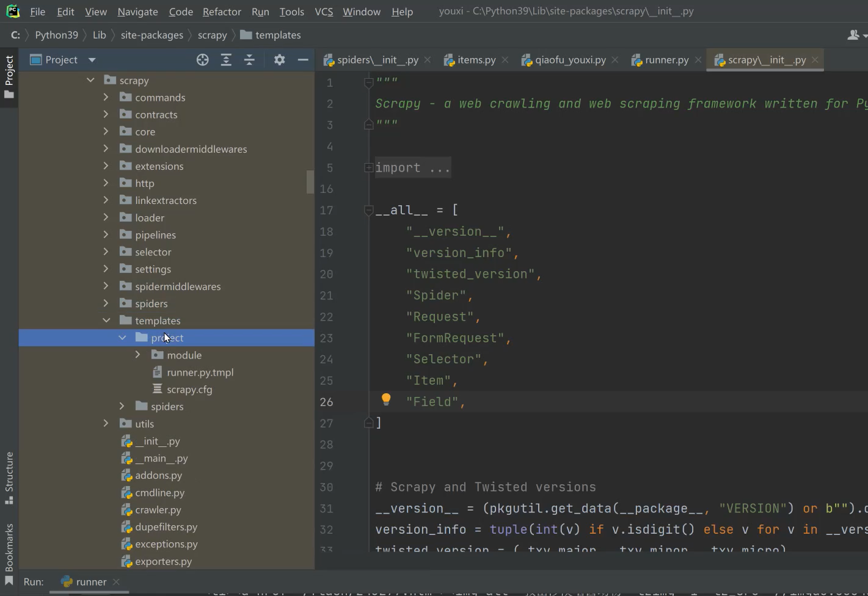
Task: Close the runner.py editor tab
Action: [698, 60]
